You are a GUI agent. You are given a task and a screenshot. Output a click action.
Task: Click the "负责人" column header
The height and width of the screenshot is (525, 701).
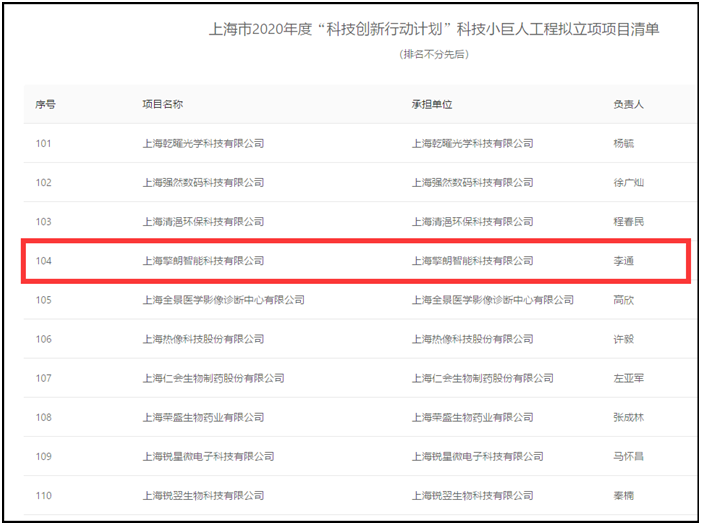click(629, 104)
